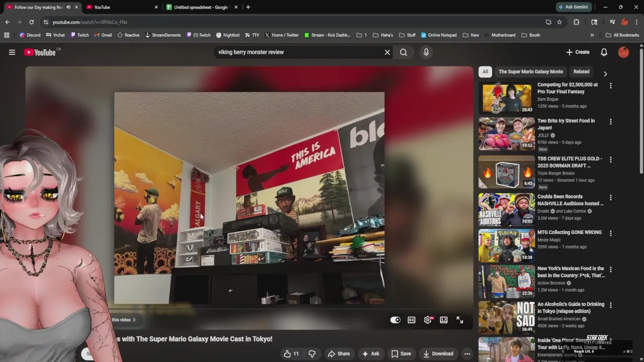Click the Ask Gemini button

pyautogui.click(x=573, y=7)
